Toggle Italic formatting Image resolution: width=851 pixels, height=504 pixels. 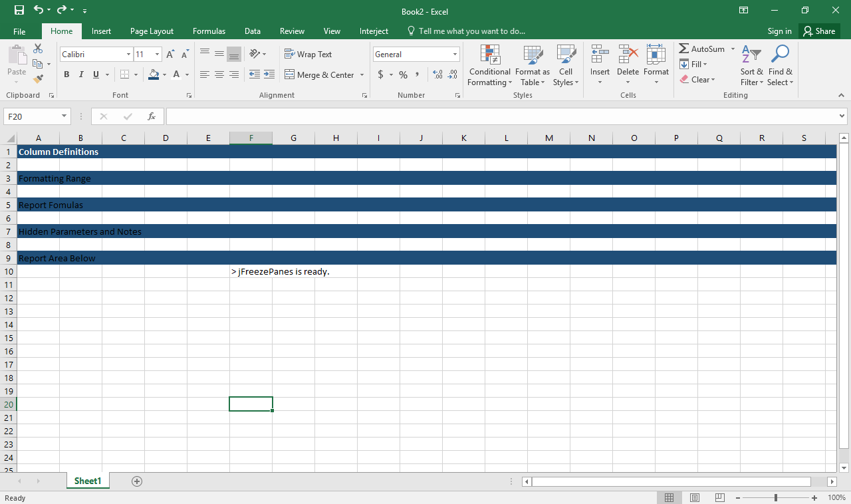(81, 74)
